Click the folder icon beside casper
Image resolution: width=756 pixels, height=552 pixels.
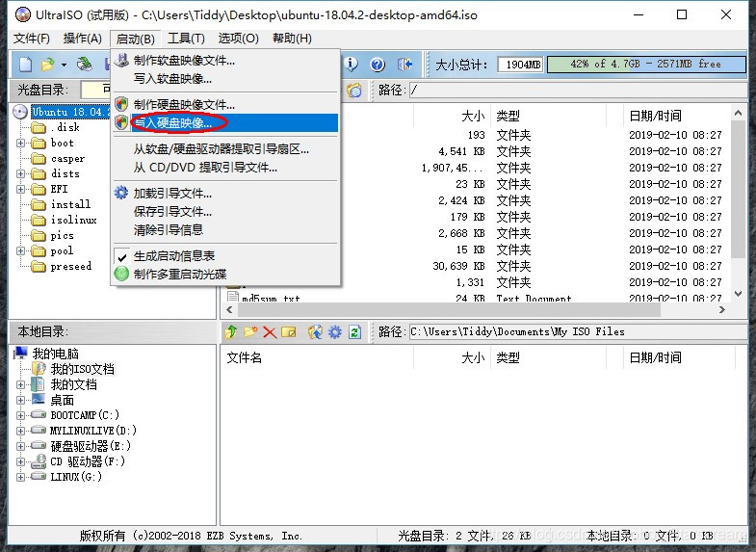click(39, 159)
